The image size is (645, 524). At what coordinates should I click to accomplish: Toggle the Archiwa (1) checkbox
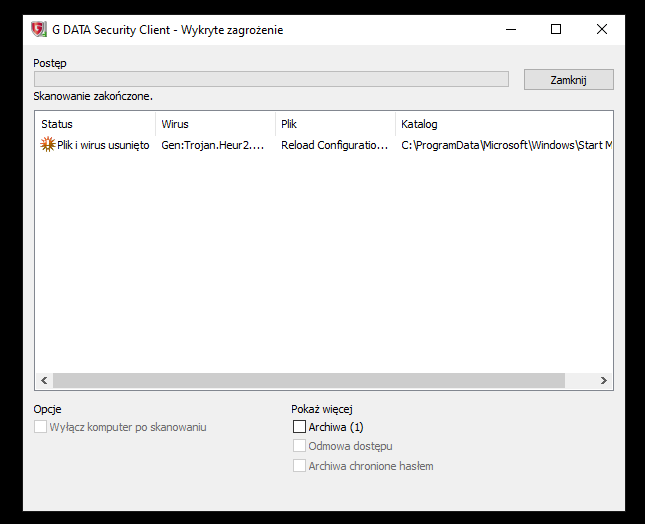point(299,427)
